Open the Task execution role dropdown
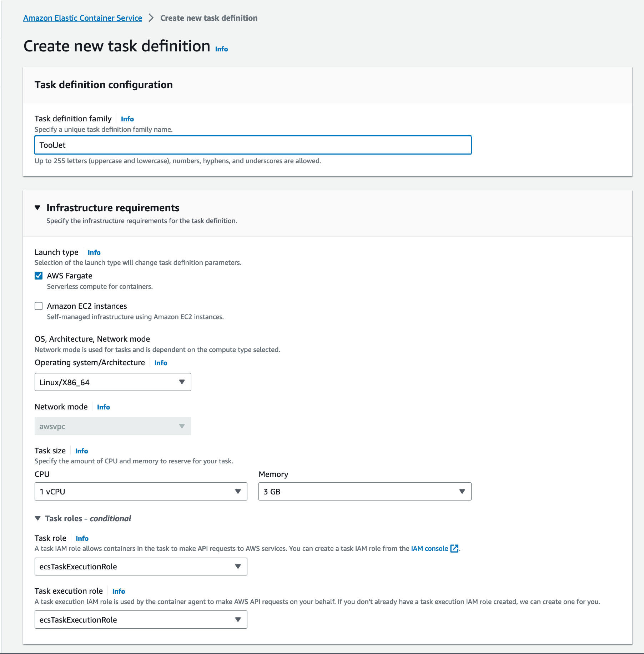The height and width of the screenshot is (654, 644). pos(141,620)
